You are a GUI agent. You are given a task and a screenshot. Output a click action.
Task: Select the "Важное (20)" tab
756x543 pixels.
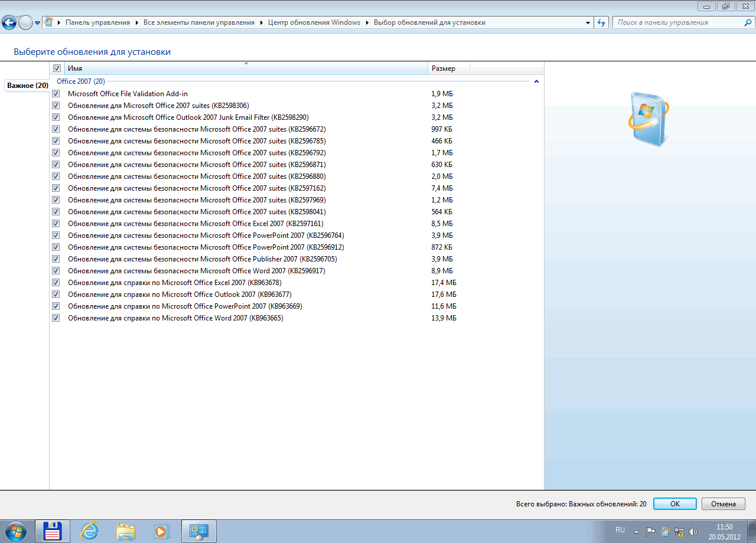(27, 86)
